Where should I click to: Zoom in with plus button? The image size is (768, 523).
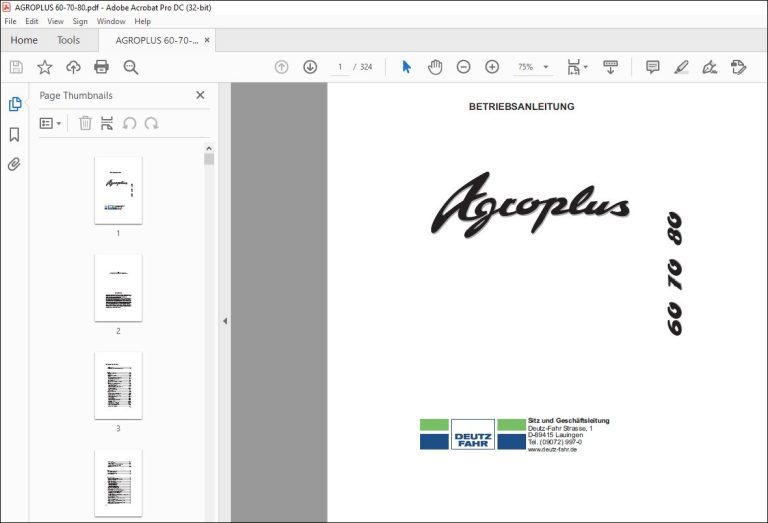tap(492, 67)
